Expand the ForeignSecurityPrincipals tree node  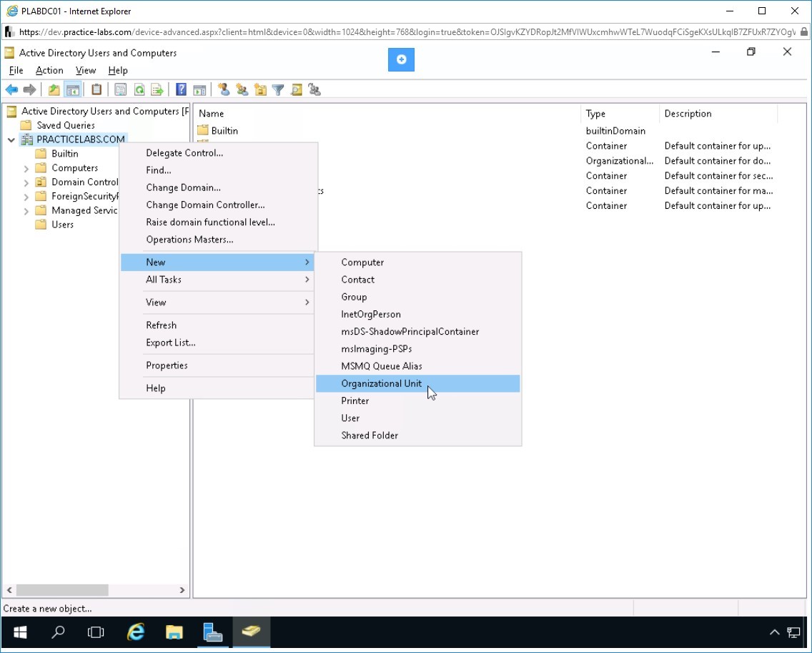26,197
